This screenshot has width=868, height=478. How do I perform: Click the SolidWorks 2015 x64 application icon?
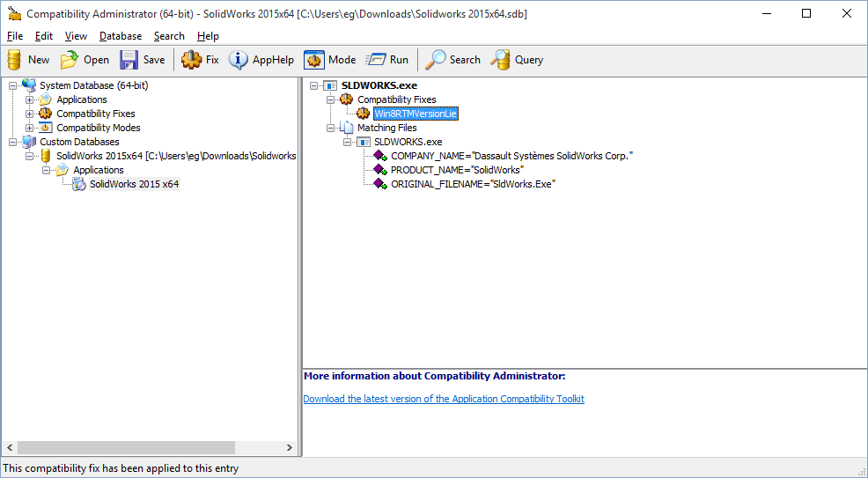79,184
